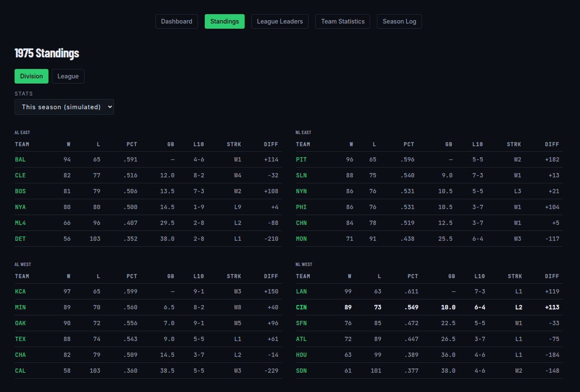
Task: Open NYN team link
Action: pyautogui.click(x=301, y=191)
